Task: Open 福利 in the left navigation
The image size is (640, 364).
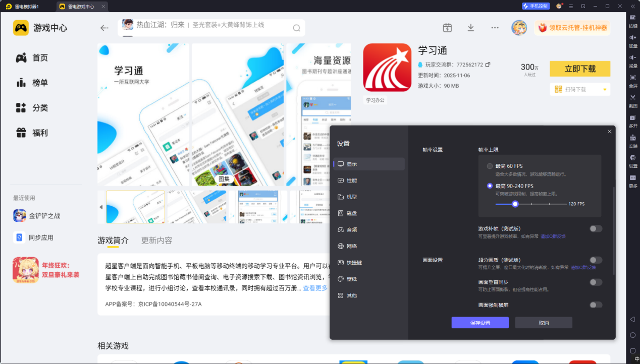Action: (32, 133)
